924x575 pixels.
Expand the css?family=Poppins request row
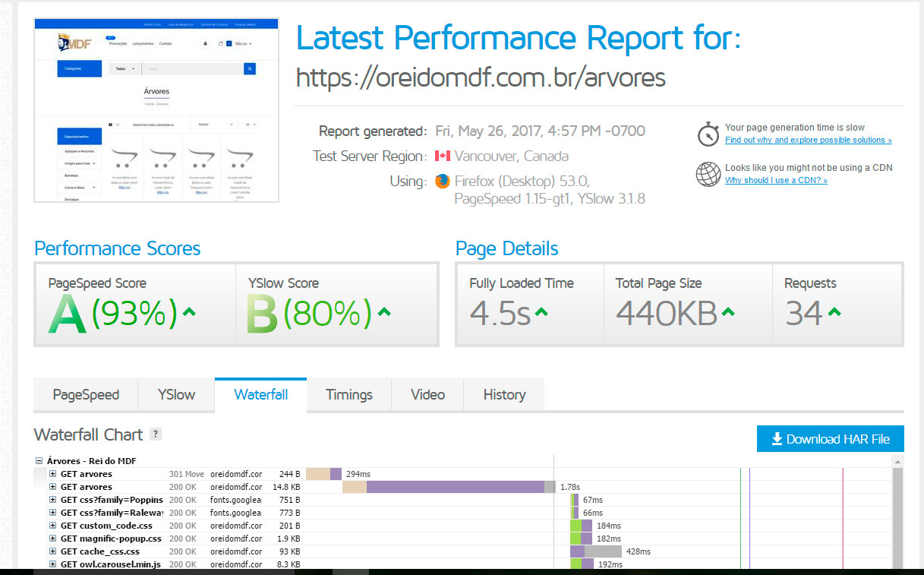[53, 500]
